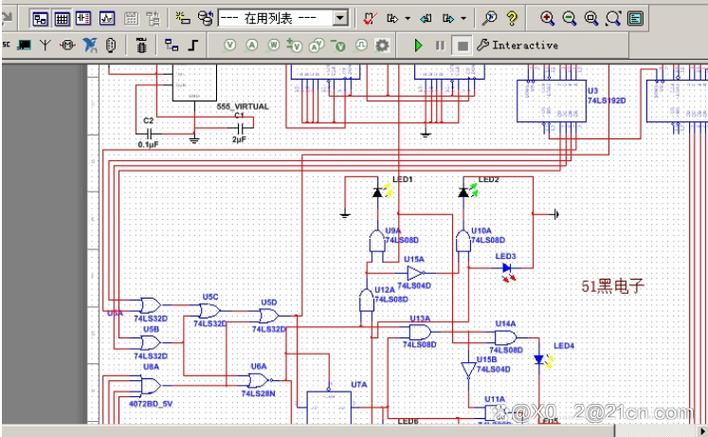Run the simulation with green play button
The image size is (708, 437).
coord(418,45)
